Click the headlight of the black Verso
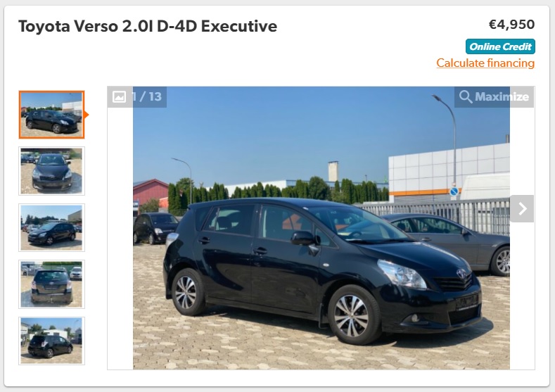Viewport: 555px width, 392px height. [402, 274]
